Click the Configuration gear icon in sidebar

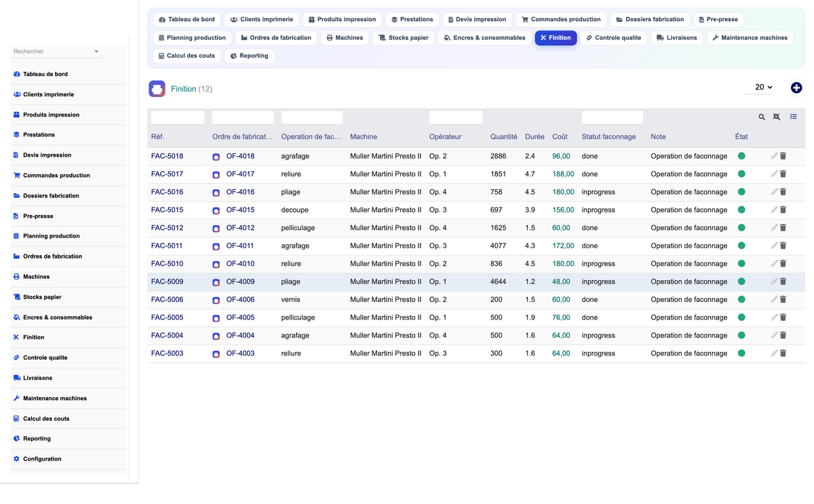(x=16, y=459)
